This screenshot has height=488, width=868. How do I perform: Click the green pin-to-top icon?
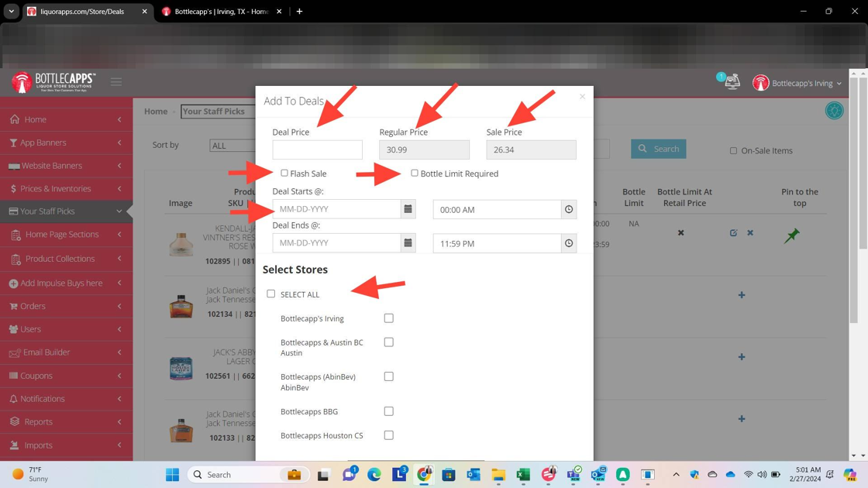(x=791, y=235)
